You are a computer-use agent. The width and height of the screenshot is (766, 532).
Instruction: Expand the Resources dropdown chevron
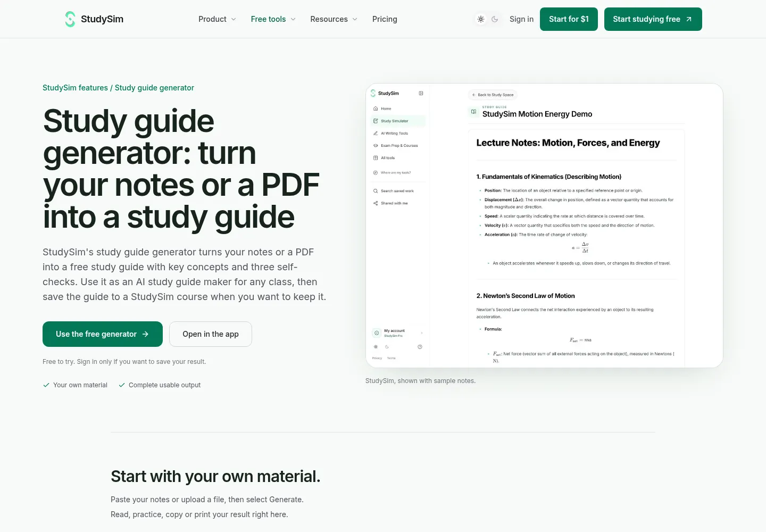tap(355, 19)
